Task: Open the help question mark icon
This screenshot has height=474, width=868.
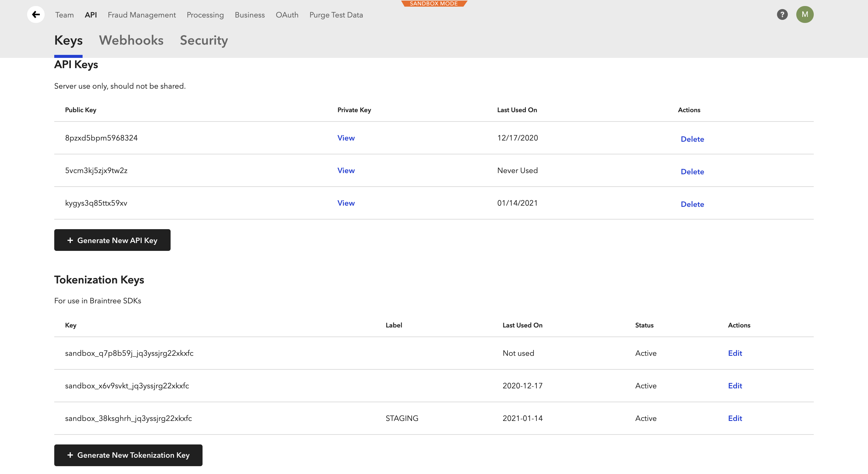Action: 782,14
